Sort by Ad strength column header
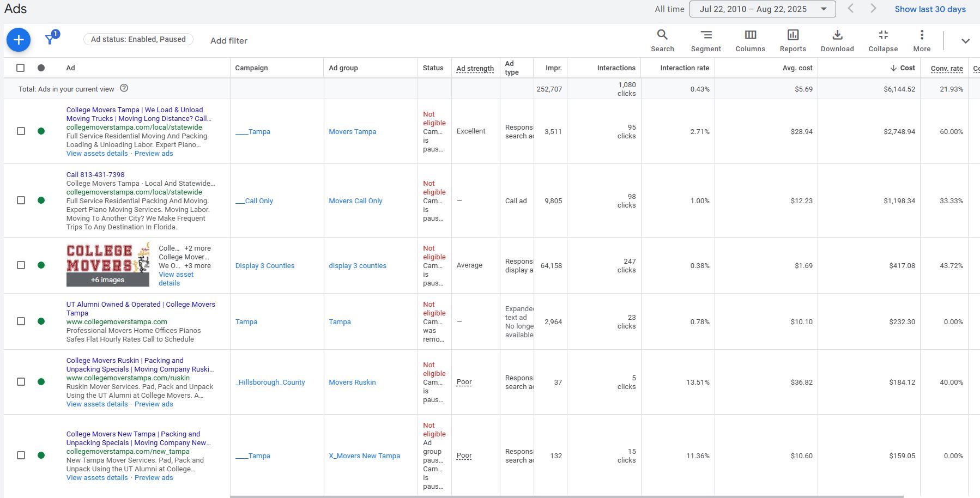The width and height of the screenshot is (980, 498). click(475, 69)
